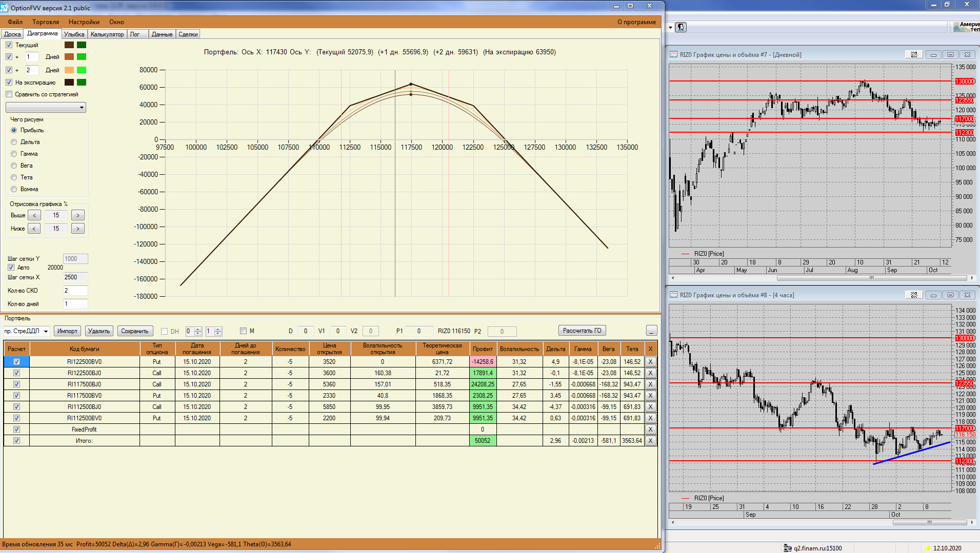
Task: Remove row RI122500BV0 with its X button
Action: 650,361
